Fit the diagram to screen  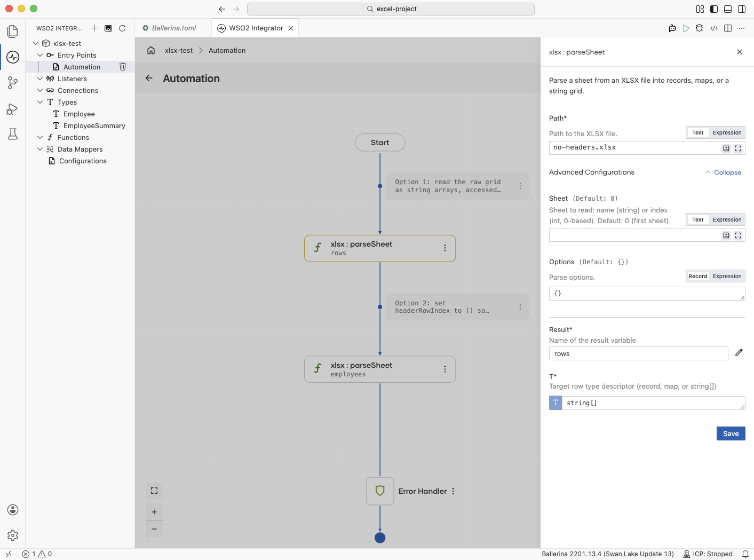click(x=154, y=491)
